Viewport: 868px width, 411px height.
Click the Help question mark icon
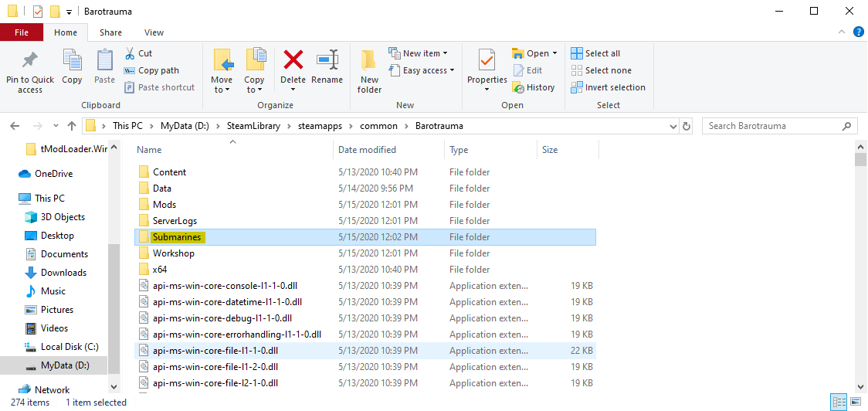(858, 32)
